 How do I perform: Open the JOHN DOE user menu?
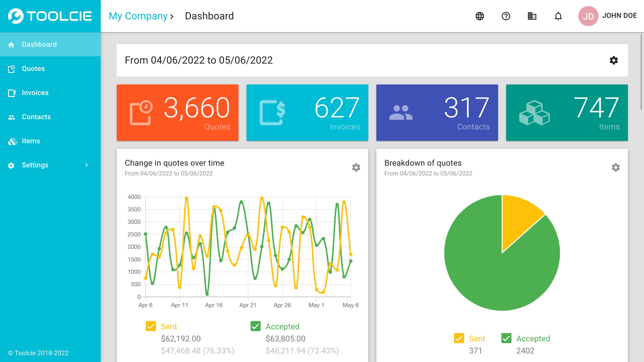(619, 16)
